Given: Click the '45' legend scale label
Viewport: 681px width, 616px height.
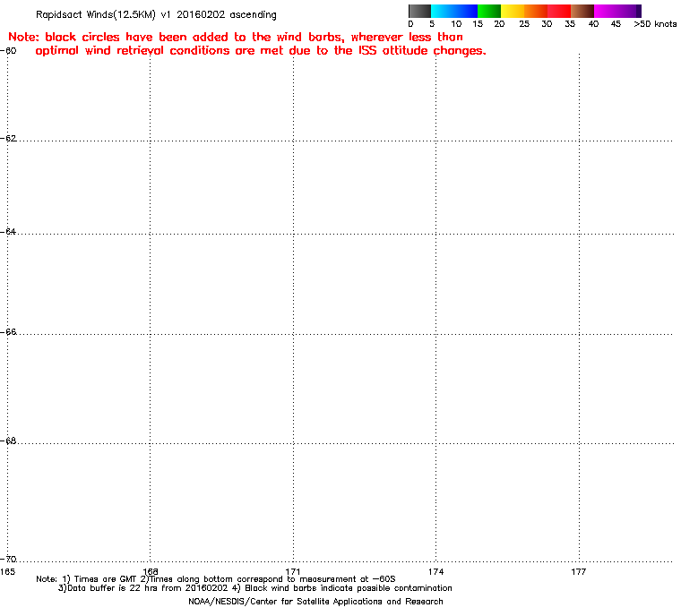Looking at the screenshot, I should tap(616, 24).
